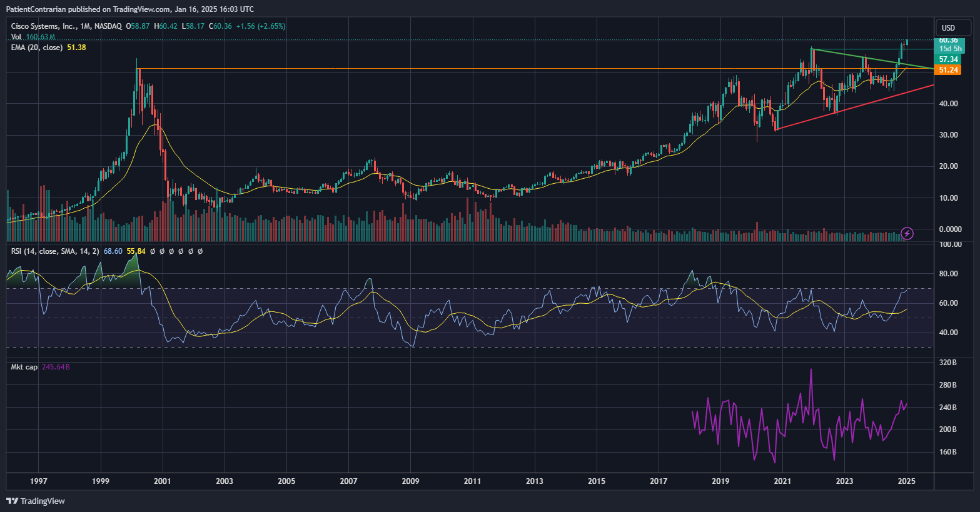This screenshot has width=980, height=512.
Task: Click the RSI value 68.60
Action: (x=113, y=251)
